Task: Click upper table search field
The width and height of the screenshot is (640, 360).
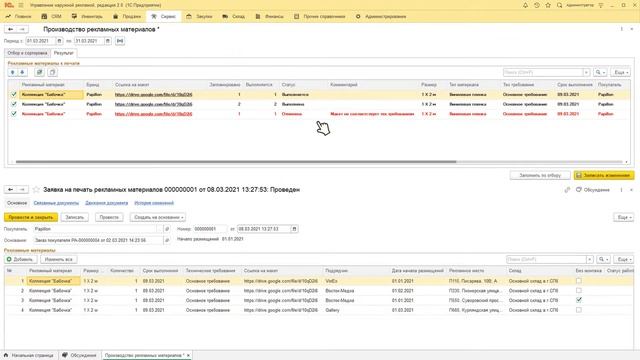Action: pos(543,72)
